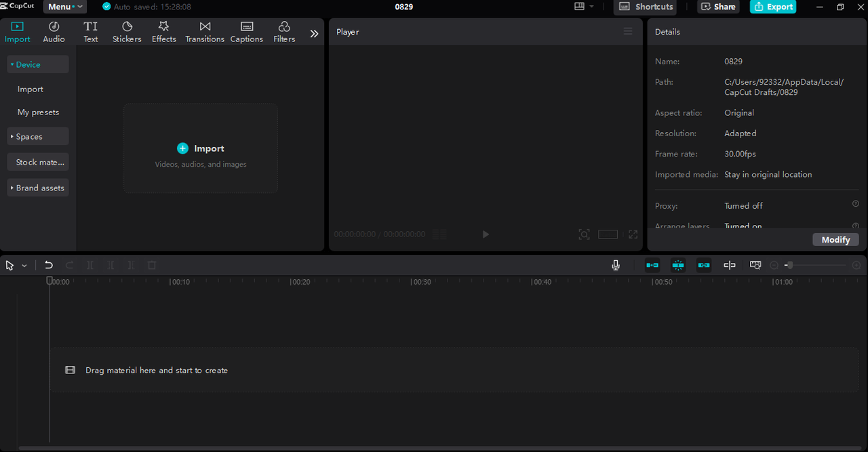This screenshot has width=868, height=452.
Task: Switch to the Captions tab
Action: (x=246, y=32)
